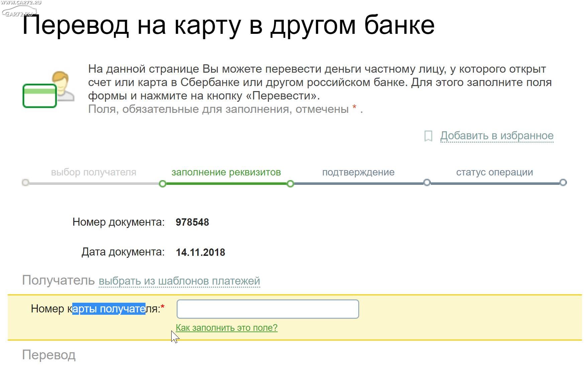Click the green circle starting заполнение реквизитов

pyautogui.click(x=163, y=183)
